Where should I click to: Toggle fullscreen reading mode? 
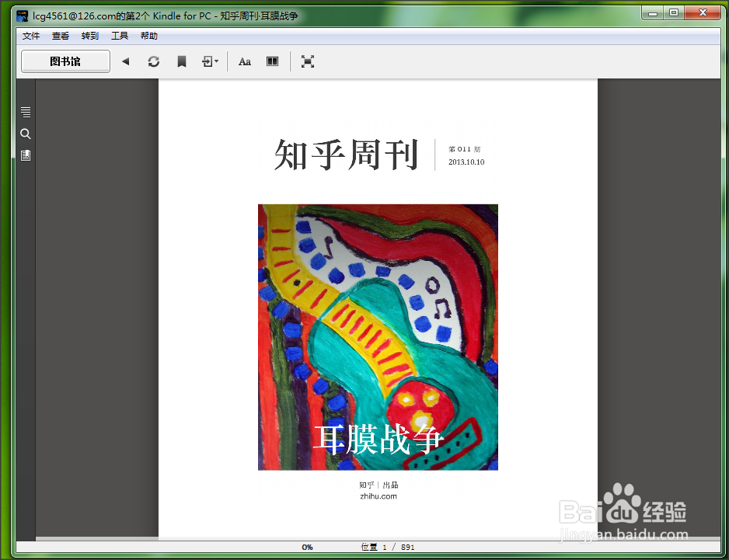(x=308, y=61)
